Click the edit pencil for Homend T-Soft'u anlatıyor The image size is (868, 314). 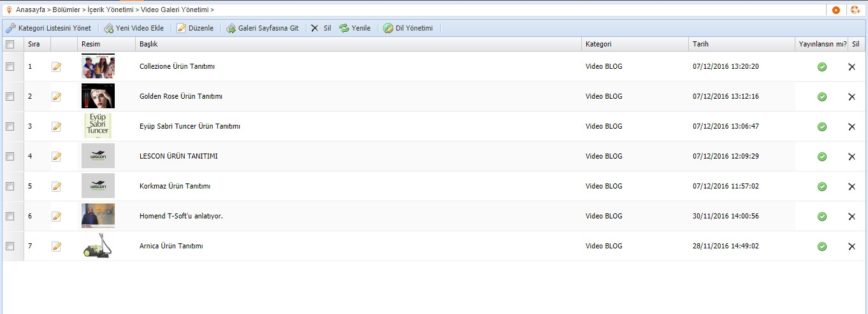pyautogui.click(x=57, y=217)
